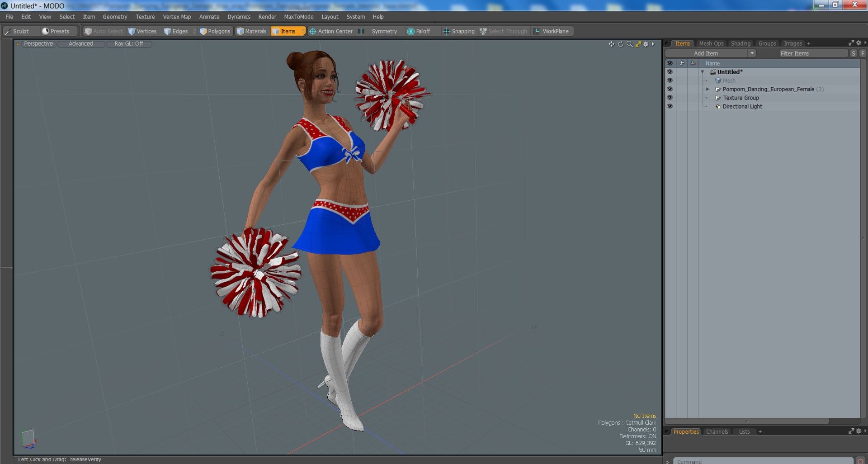Click the F button beside Filter Items
This screenshot has width=868, height=464.
click(863, 53)
